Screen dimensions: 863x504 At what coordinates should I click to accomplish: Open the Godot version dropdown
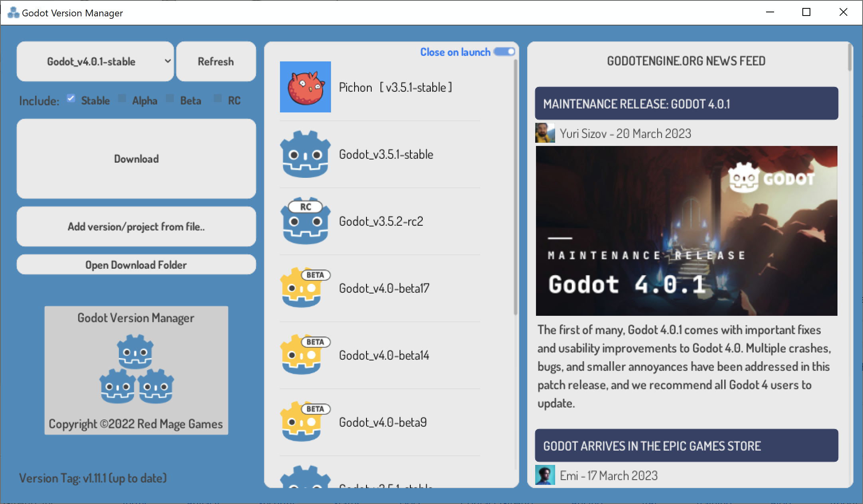pos(95,61)
